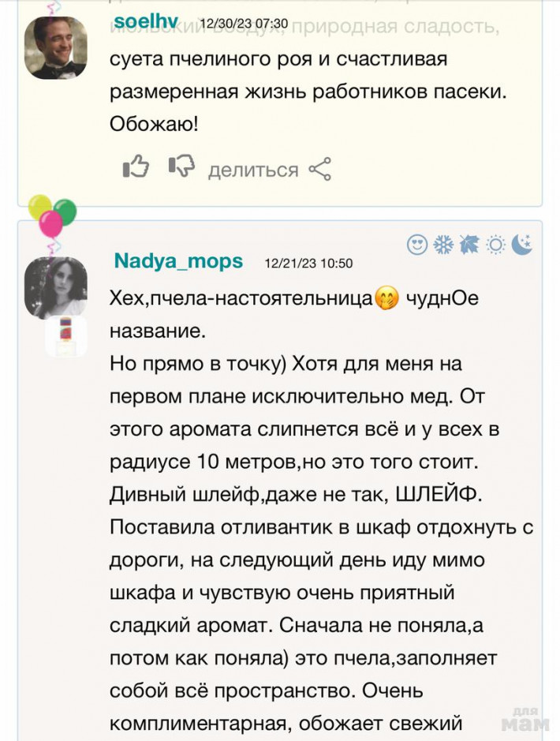Open soelhv's user profile link

(x=146, y=22)
